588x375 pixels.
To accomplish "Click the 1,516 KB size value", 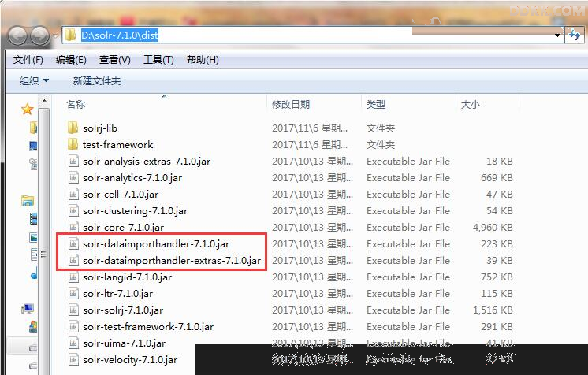I will coord(493,310).
